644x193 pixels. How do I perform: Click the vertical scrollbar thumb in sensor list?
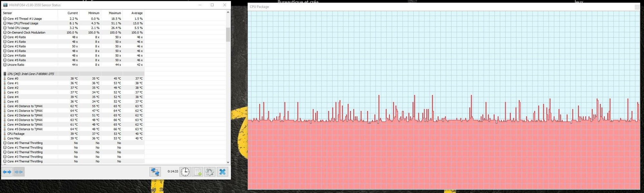click(x=228, y=35)
